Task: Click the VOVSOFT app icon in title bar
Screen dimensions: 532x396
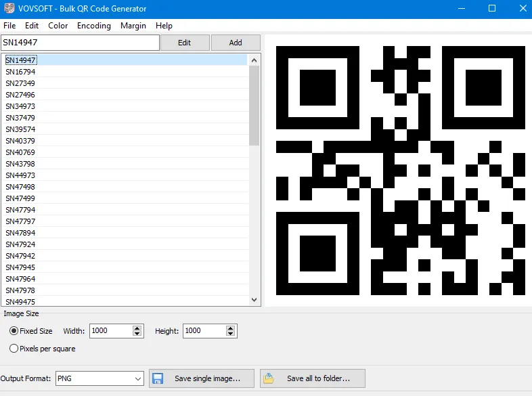Action: [7, 9]
